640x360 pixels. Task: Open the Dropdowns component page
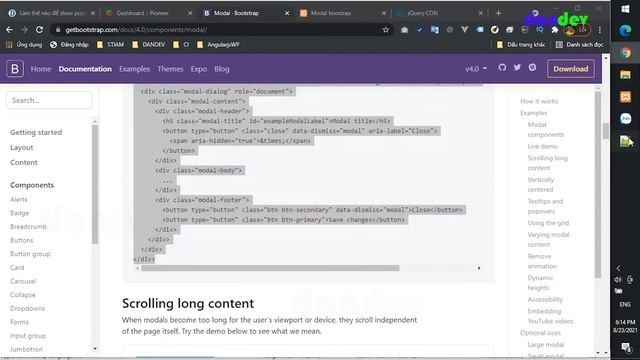click(x=27, y=308)
